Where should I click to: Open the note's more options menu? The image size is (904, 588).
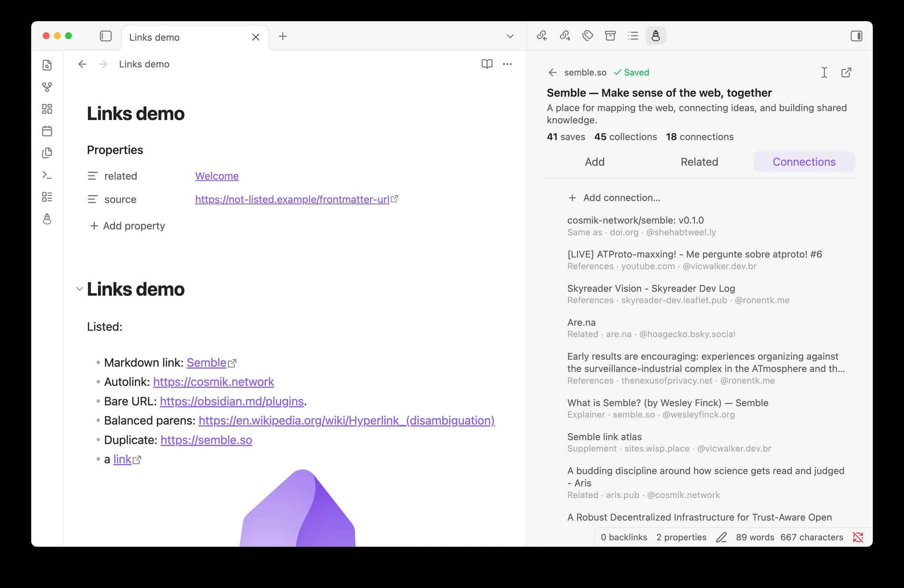click(x=508, y=64)
